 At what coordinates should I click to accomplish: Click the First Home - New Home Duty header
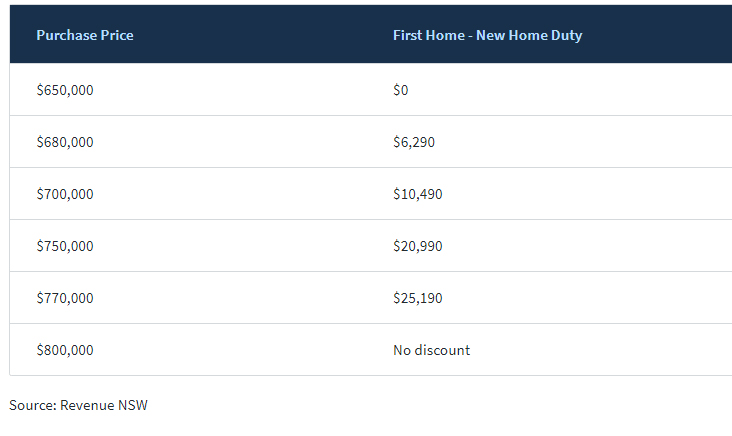(487, 36)
